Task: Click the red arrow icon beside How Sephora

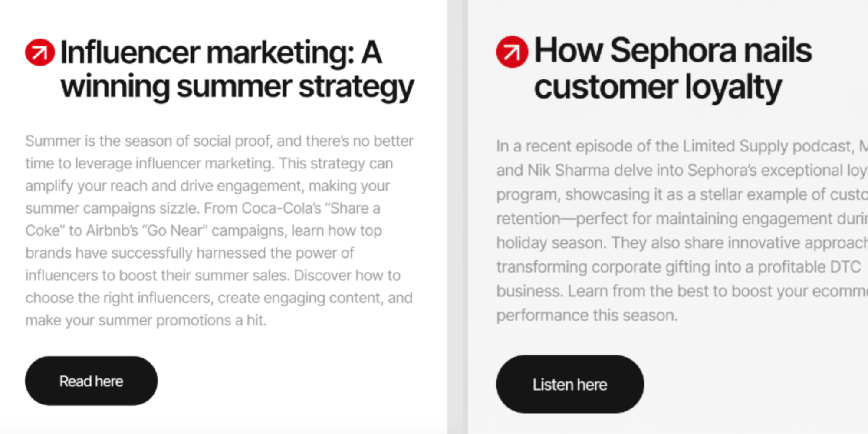Action: (x=512, y=52)
